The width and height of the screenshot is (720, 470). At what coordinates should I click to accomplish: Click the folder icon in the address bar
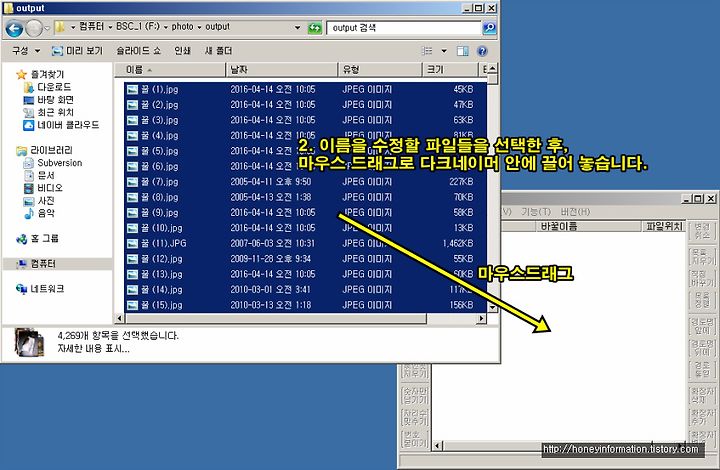tap(60, 27)
